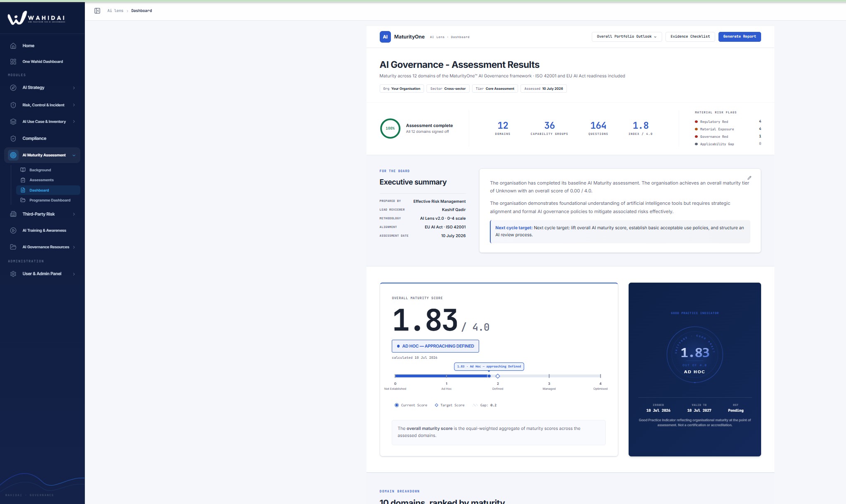Click the WahidAI logo
The height and width of the screenshot is (504, 846).
click(x=36, y=18)
